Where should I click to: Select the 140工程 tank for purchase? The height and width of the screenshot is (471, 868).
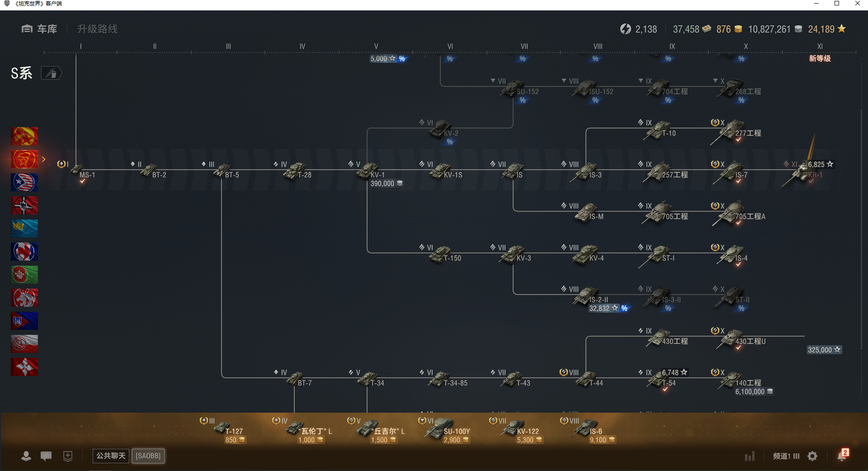coord(741,382)
